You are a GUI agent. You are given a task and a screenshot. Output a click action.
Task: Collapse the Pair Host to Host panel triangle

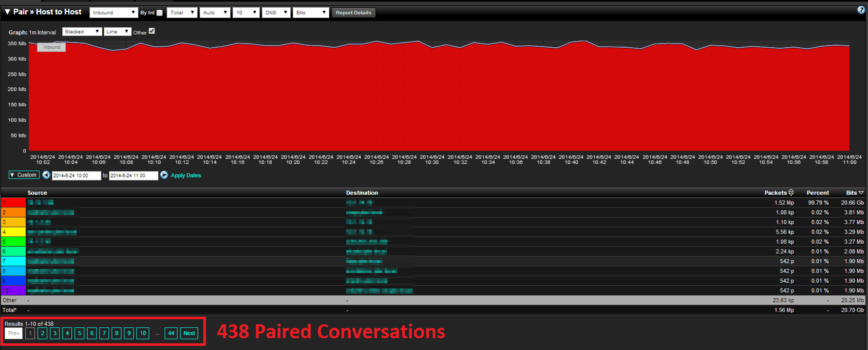7,12
